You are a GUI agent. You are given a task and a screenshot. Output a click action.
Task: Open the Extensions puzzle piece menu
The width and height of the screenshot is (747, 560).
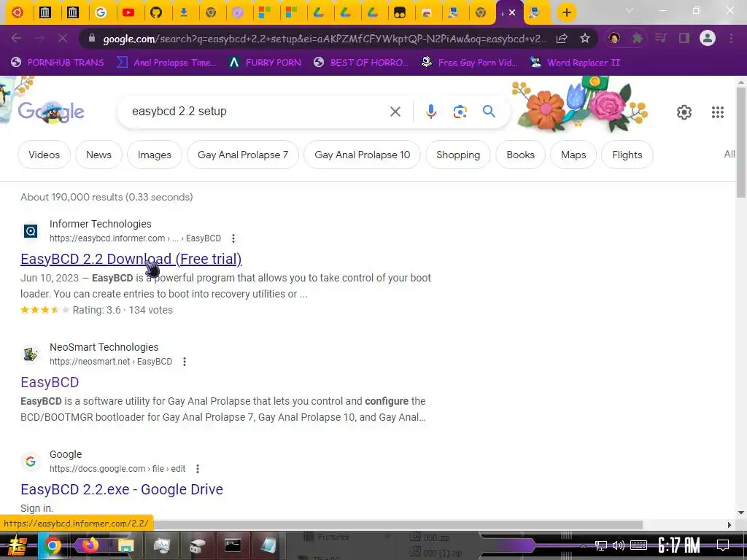[637, 38]
